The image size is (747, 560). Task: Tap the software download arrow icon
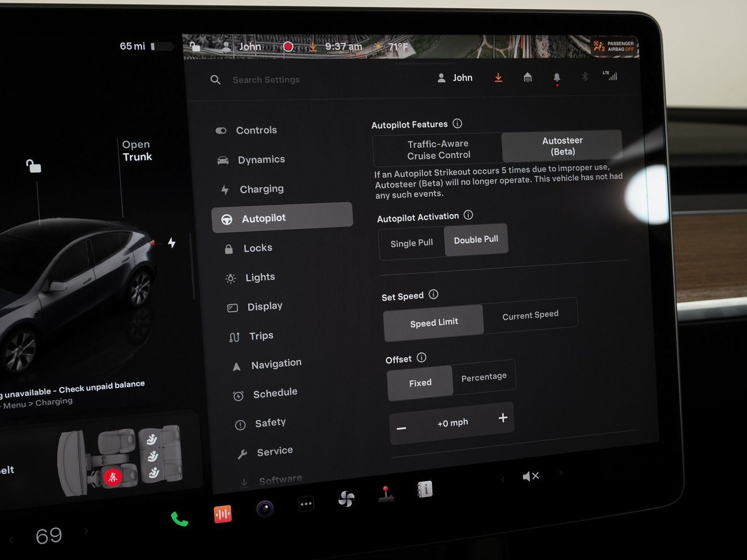(x=499, y=77)
